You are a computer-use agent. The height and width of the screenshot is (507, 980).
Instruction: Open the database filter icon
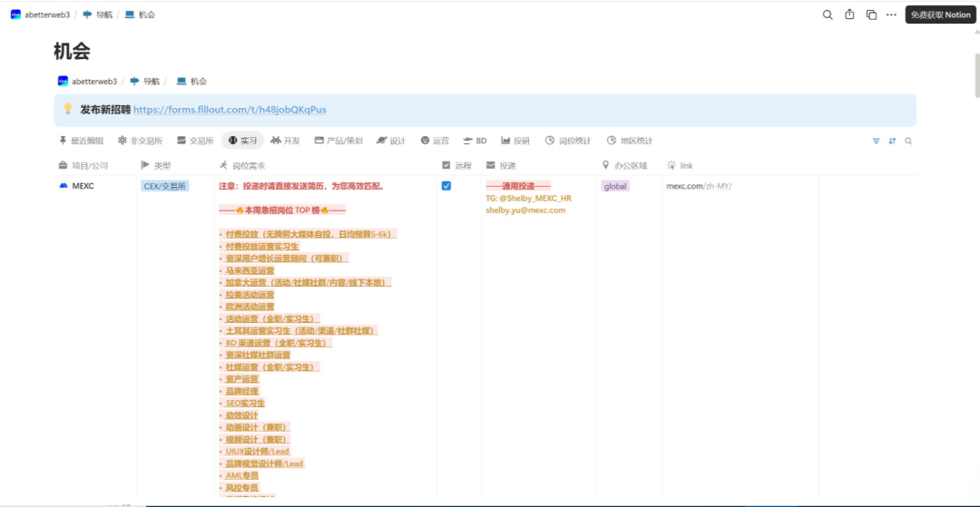(876, 141)
